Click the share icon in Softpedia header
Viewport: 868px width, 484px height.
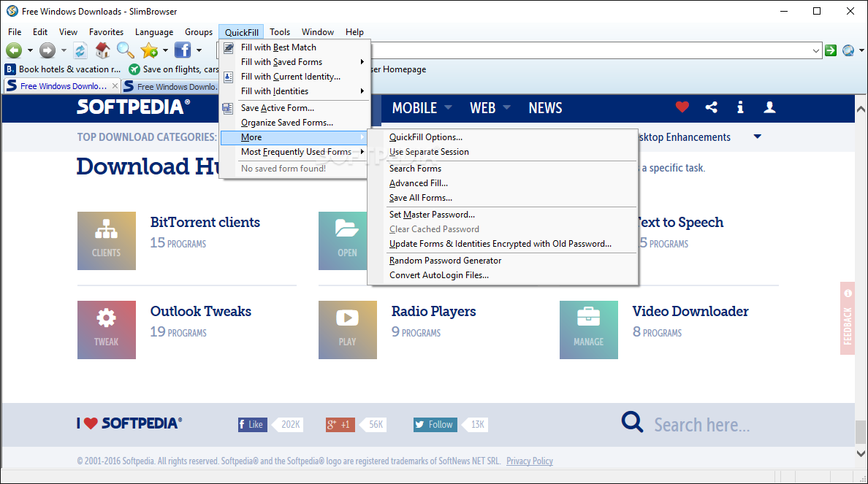coord(712,107)
